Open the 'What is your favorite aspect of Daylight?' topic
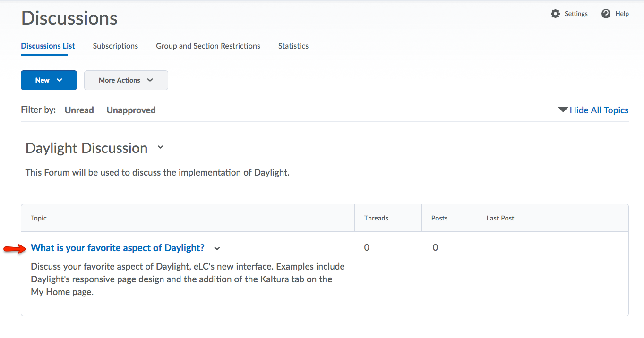Screen dimensions: 644x338 118,248
